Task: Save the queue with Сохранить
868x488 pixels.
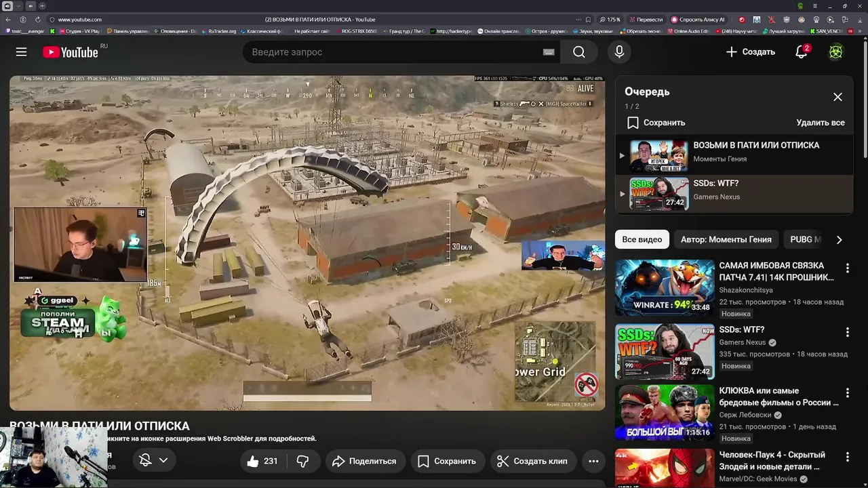Action: point(656,123)
